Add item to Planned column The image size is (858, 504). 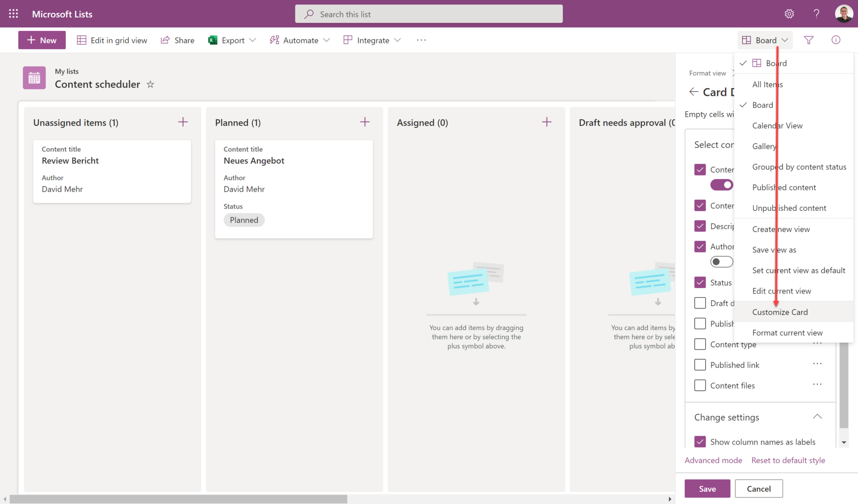click(x=365, y=122)
